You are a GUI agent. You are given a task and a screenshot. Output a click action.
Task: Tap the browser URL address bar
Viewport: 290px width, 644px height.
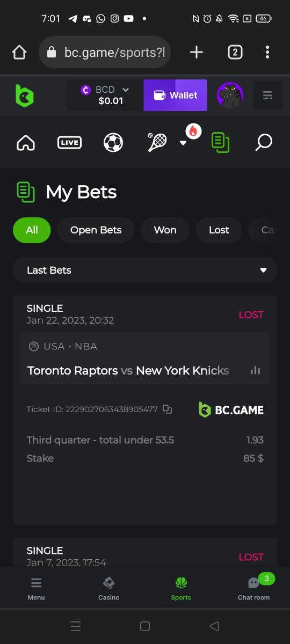pos(105,52)
